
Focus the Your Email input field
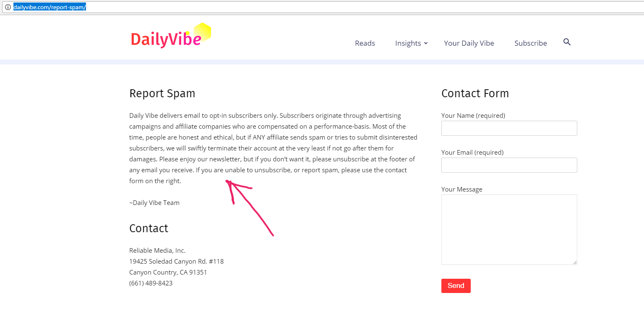point(509,165)
